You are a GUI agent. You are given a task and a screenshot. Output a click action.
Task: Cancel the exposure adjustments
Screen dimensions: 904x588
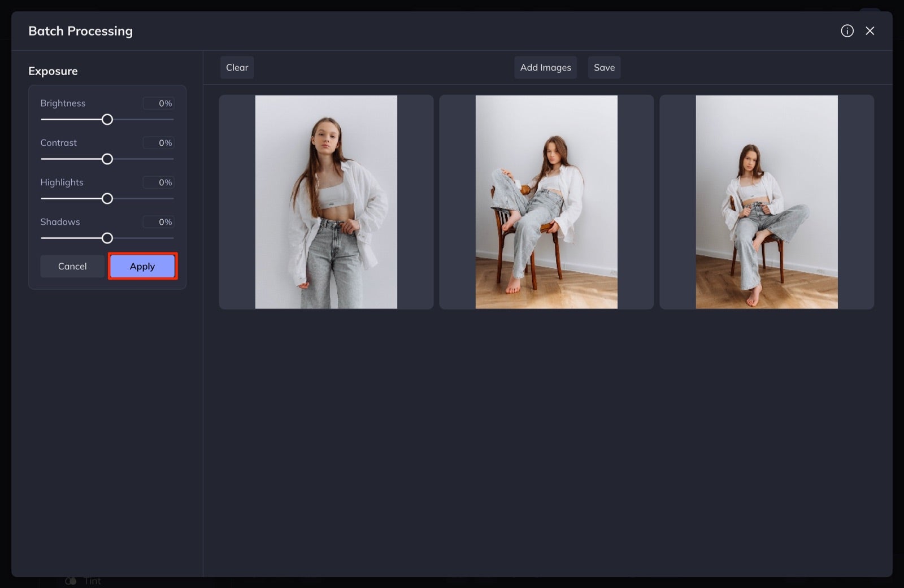[72, 266]
